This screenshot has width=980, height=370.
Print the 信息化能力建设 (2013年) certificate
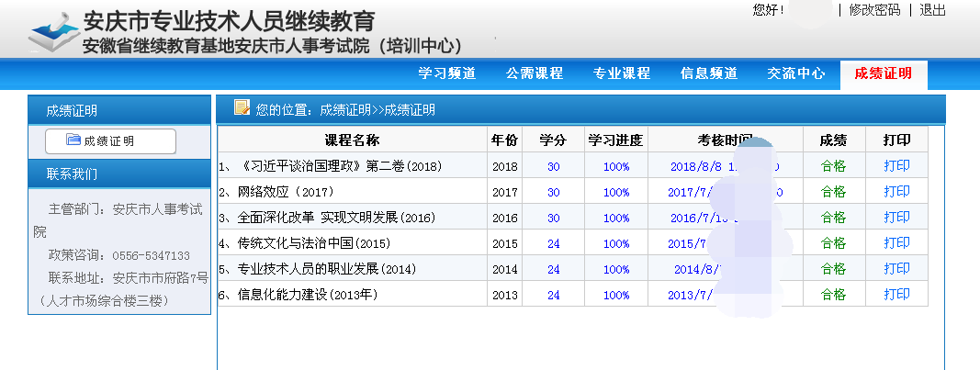896,295
